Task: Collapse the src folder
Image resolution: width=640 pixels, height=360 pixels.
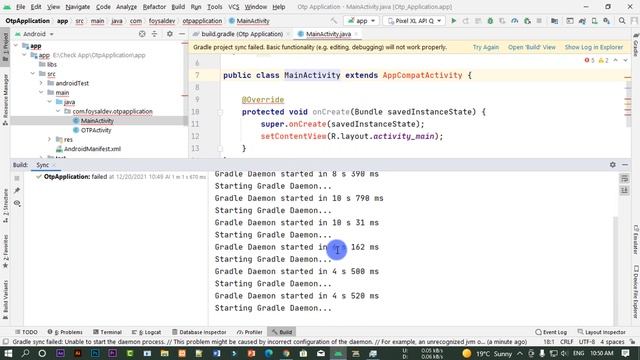Action: 33,74
